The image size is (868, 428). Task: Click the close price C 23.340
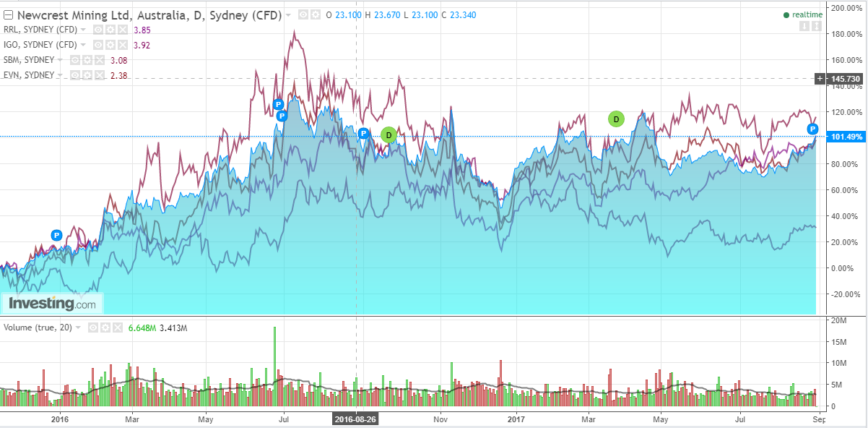[x=459, y=15]
